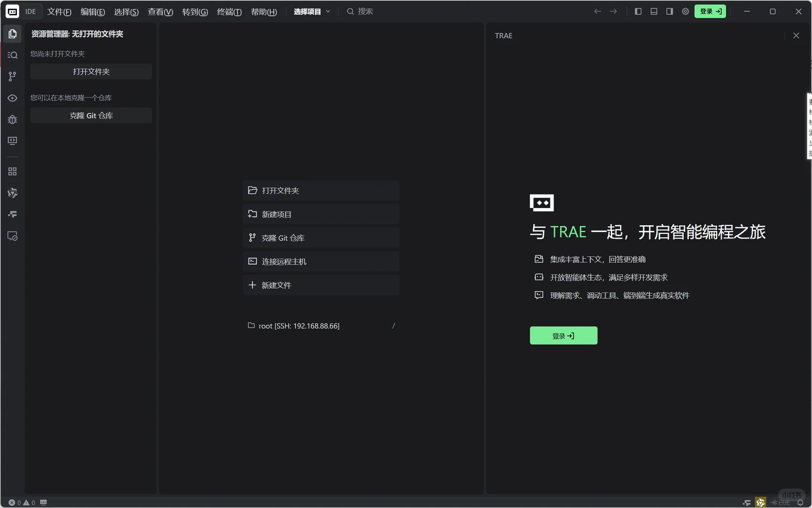Click the TRAE panel title
This screenshot has width=812, height=508.
[x=504, y=36]
